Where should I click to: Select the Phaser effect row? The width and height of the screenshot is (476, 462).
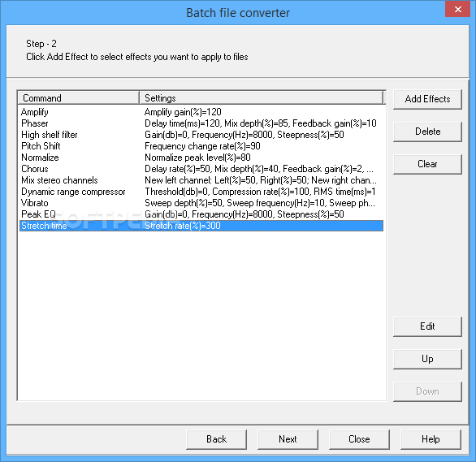(x=201, y=123)
